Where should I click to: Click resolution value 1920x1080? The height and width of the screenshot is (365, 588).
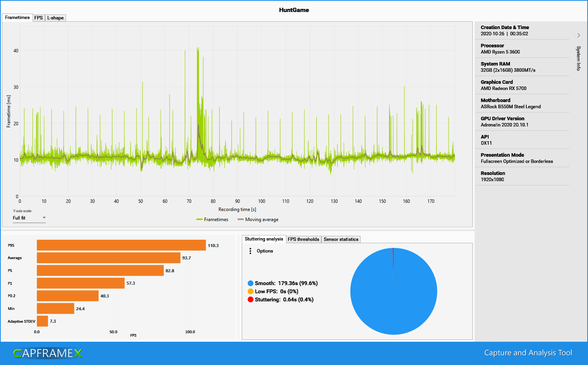tap(492, 180)
